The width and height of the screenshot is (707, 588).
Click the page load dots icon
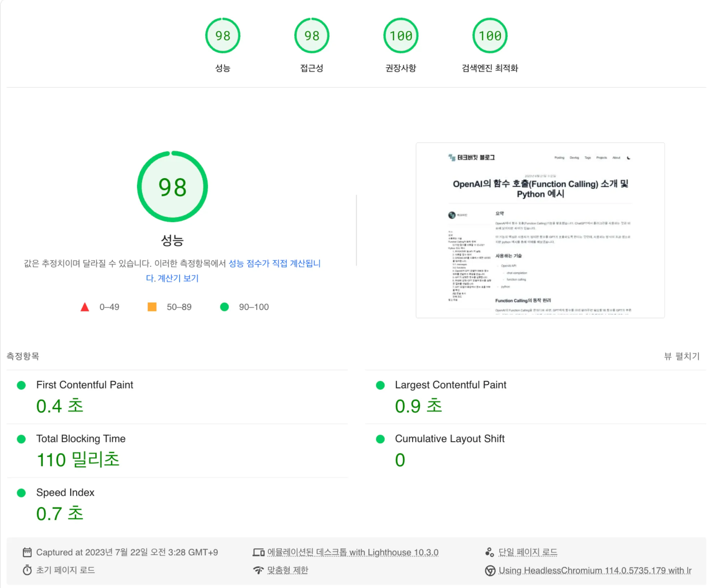(489, 552)
